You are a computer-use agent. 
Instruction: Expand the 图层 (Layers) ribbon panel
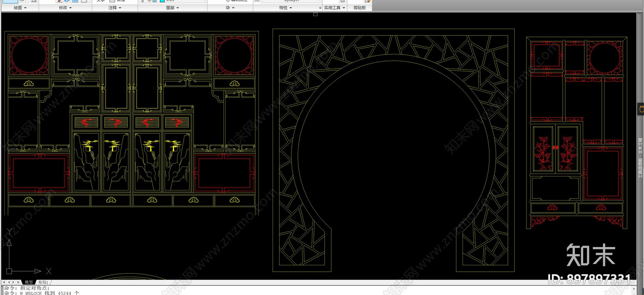(x=172, y=8)
